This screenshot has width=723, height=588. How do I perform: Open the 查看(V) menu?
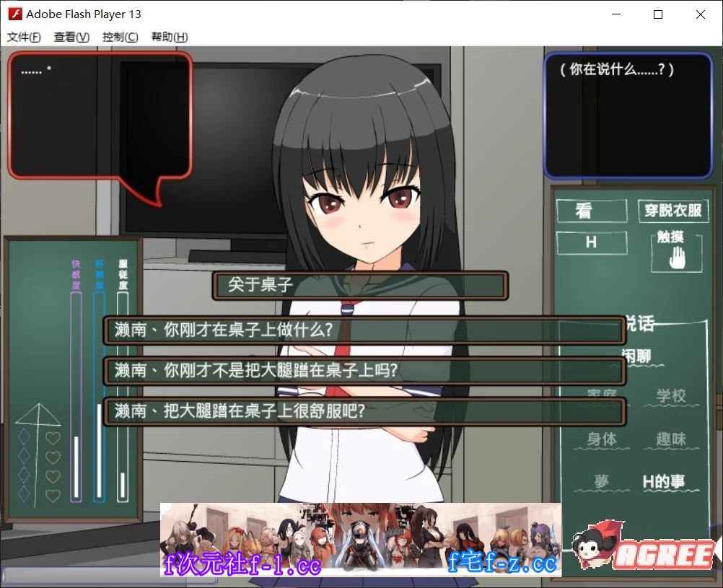point(71,38)
